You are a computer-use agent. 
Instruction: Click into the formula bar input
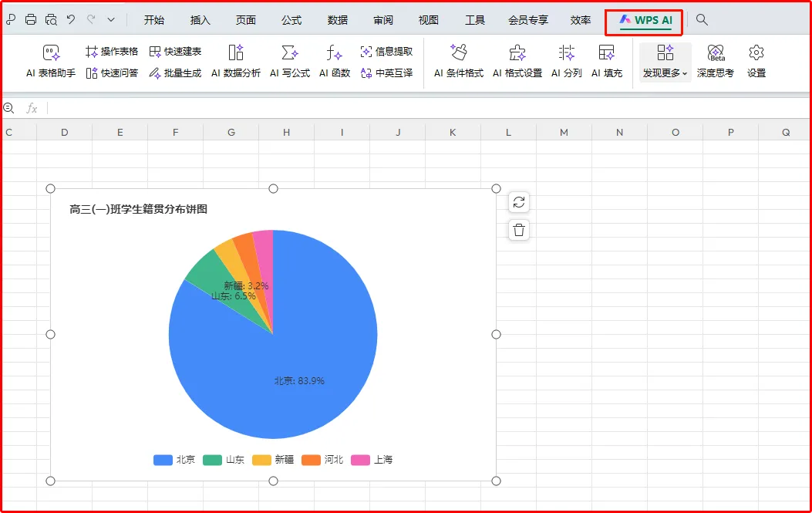[x=428, y=108]
